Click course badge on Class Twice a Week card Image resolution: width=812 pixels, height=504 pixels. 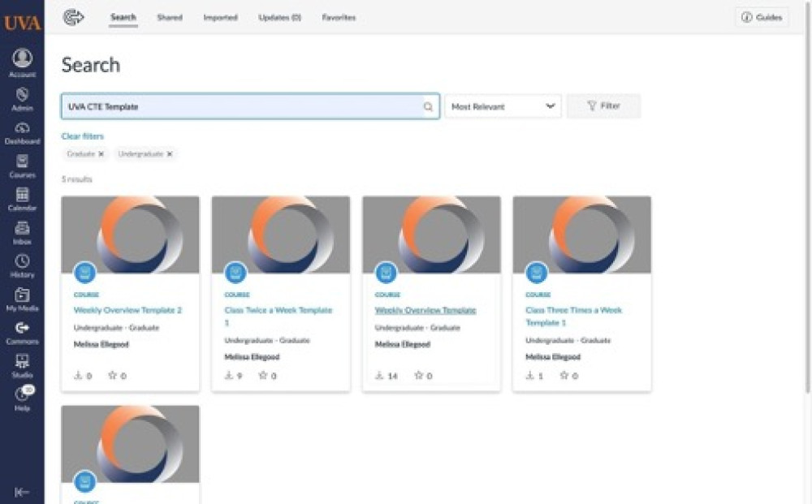(235, 272)
